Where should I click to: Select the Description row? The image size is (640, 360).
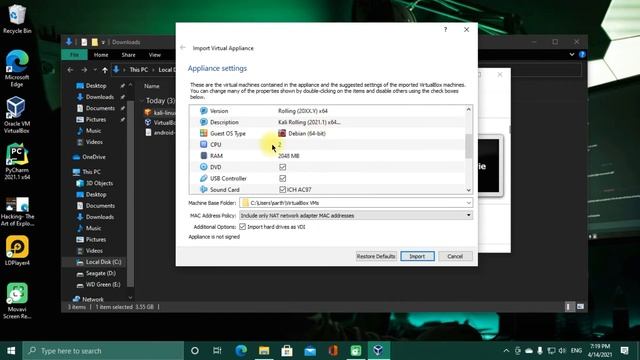[328, 122]
